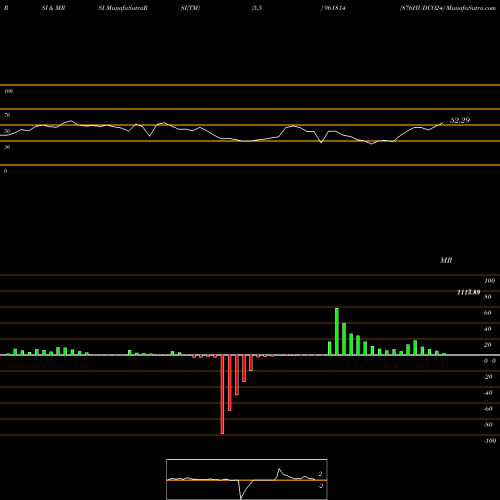This screenshot has height=500, width=500.
Task: Click the RSI axis label 30
Action: click(x=7, y=147)
